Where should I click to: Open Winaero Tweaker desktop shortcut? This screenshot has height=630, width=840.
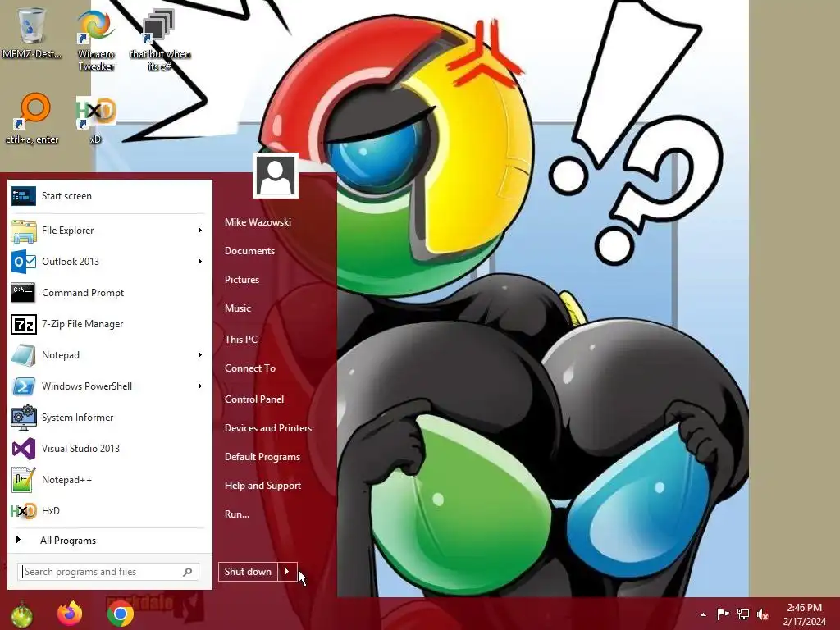tap(96, 40)
